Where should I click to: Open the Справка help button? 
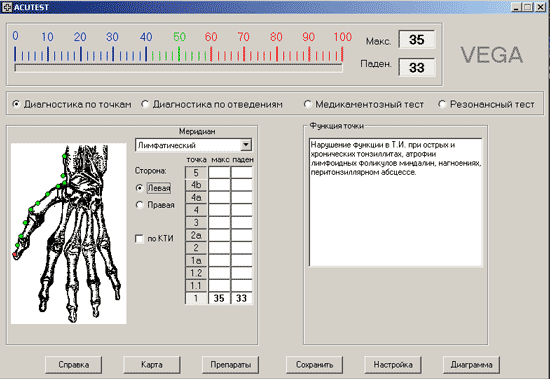[x=74, y=365]
